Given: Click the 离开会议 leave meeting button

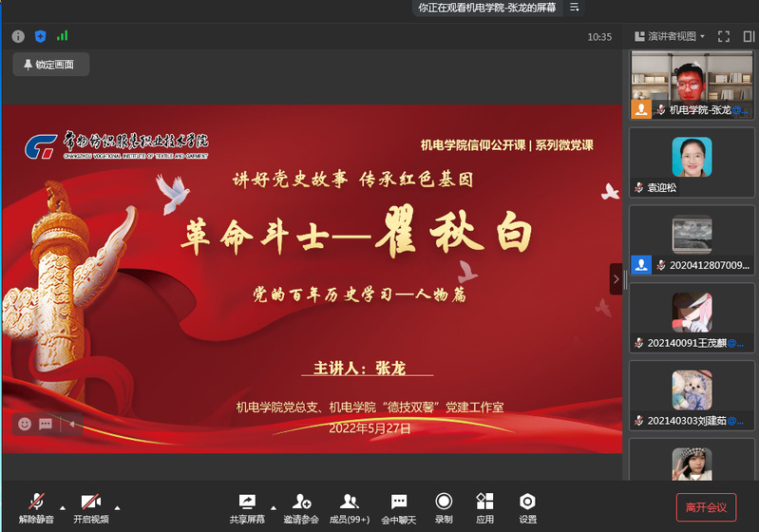Looking at the screenshot, I should [706, 507].
